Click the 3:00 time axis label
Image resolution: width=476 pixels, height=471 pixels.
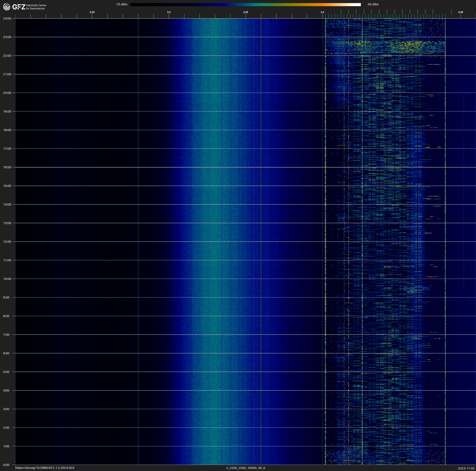(x=6, y=409)
